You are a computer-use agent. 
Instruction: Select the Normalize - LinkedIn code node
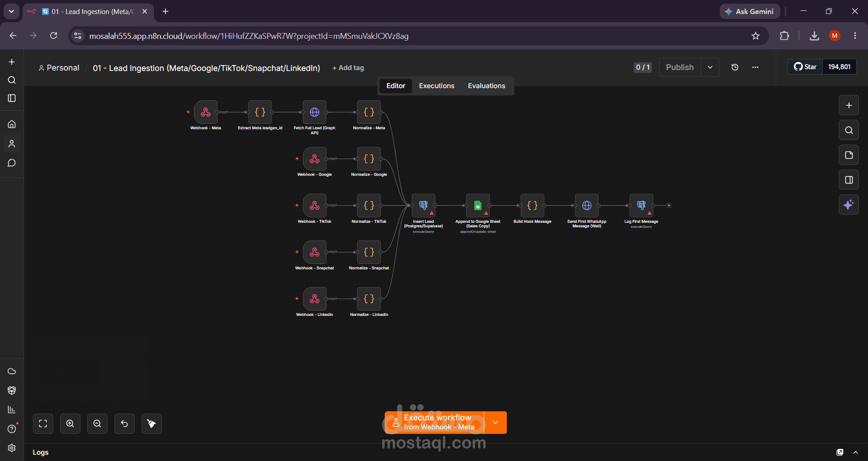click(x=369, y=299)
